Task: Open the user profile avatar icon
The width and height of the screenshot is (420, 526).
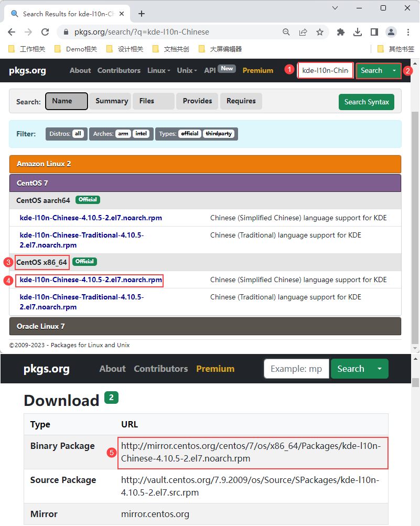Action: (391, 32)
